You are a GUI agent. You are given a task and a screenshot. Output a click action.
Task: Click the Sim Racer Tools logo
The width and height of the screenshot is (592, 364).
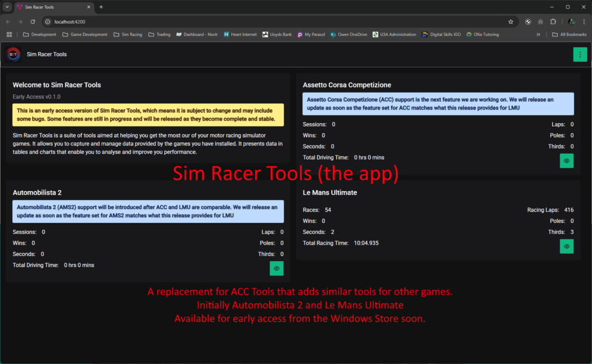pyautogui.click(x=13, y=54)
